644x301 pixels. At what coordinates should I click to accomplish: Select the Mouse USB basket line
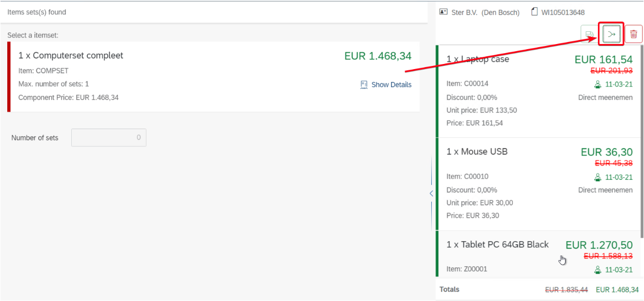(x=513, y=195)
